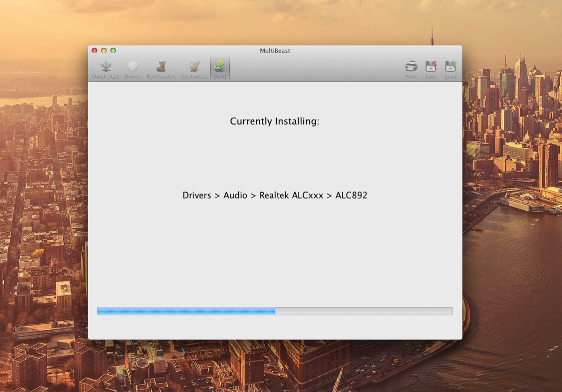This screenshot has height=392, width=562.
Task: Close the MultiBeast window
Action: click(94, 51)
